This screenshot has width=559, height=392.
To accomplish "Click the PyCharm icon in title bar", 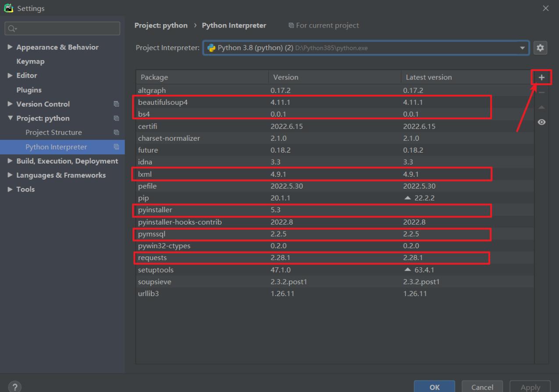I will click(x=8, y=8).
